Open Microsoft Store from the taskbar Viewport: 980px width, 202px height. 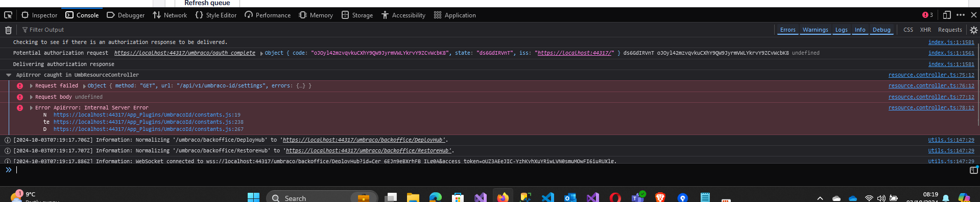(458, 197)
